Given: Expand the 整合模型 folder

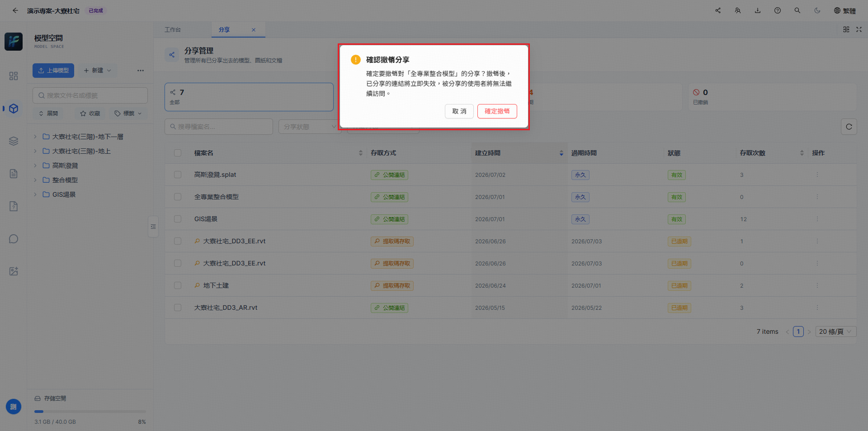Looking at the screenshot, I should 35,180.
